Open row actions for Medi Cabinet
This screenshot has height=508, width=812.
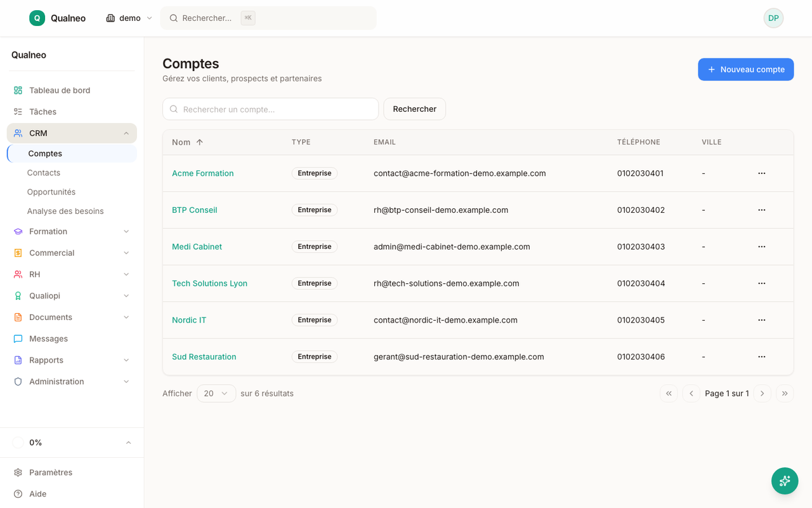762,246
